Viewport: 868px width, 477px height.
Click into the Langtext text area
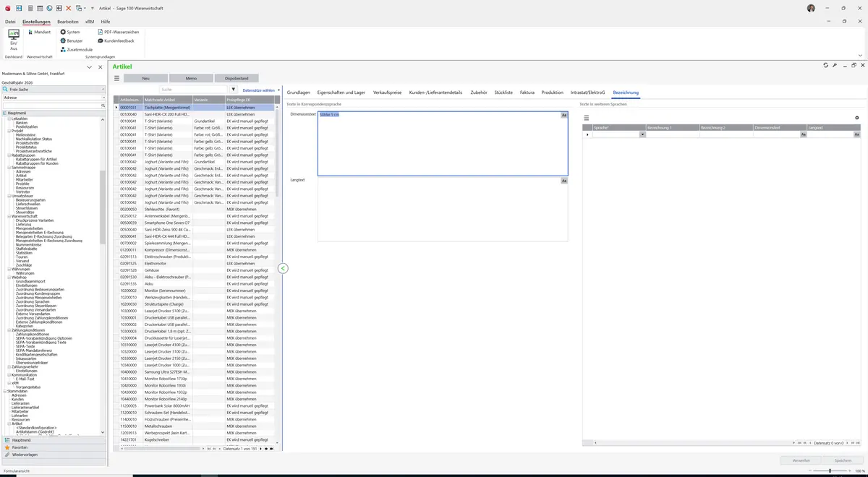coord(443,210)
